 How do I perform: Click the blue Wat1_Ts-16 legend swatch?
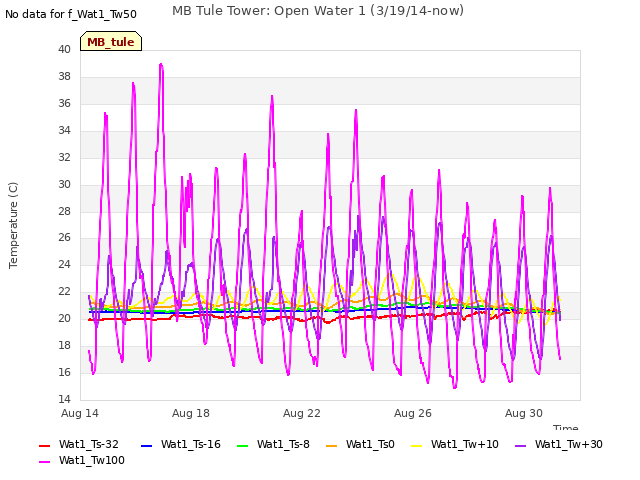coord(146,446)
